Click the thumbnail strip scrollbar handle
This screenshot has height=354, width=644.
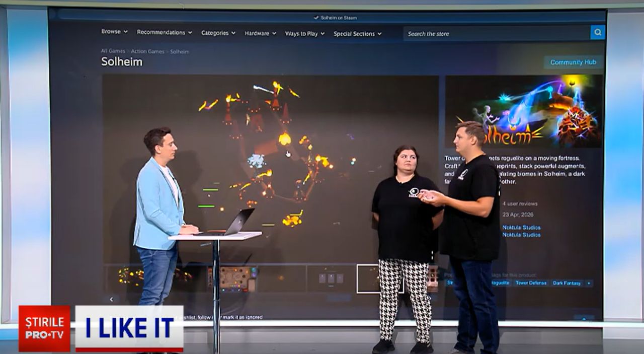338,298
